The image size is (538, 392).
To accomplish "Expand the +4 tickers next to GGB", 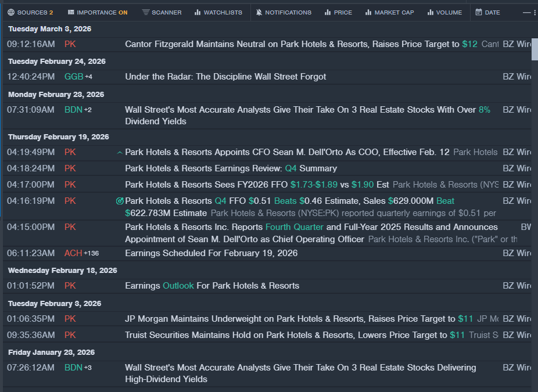I will (x=88, y=77).
